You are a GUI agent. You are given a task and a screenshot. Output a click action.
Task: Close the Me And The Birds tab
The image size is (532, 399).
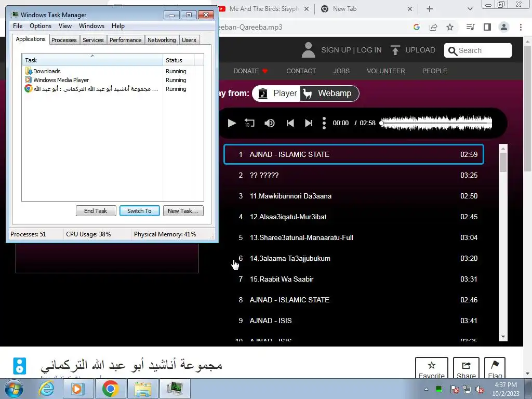(307, 9)
